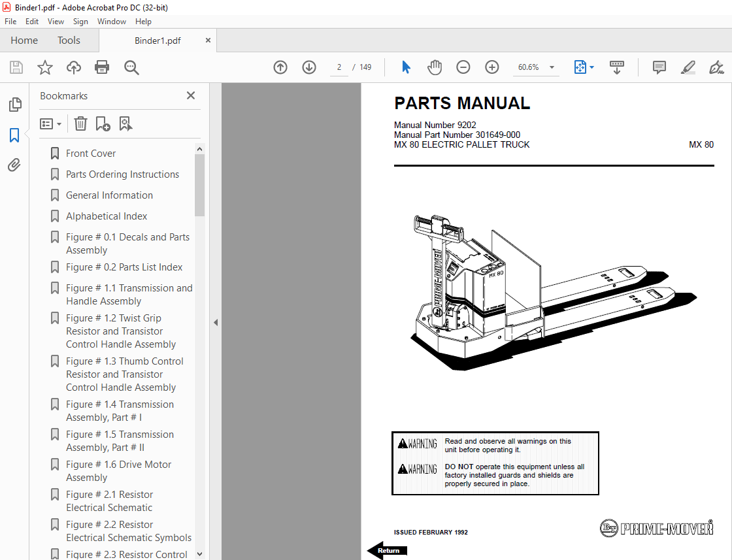This screenshot has height=560, width=732.
Task: Toggle the Bookmarks panel icon
Action: (14, 135)
